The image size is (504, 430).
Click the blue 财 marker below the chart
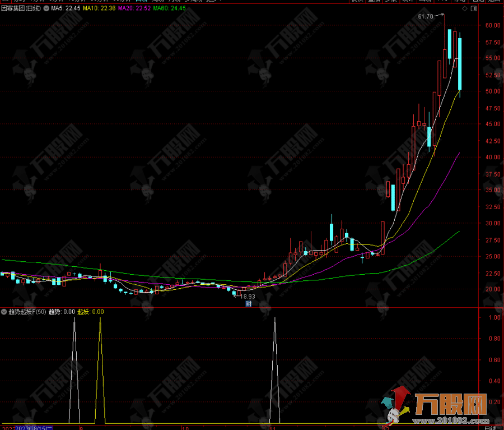pyautogui.click(x=249, y=304)
